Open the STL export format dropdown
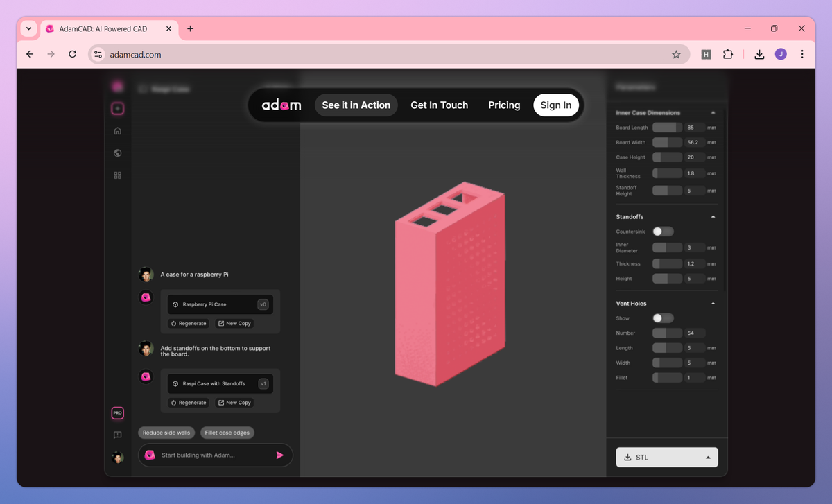This screenshot has height=504, width=832. click(x=707, y=457)
